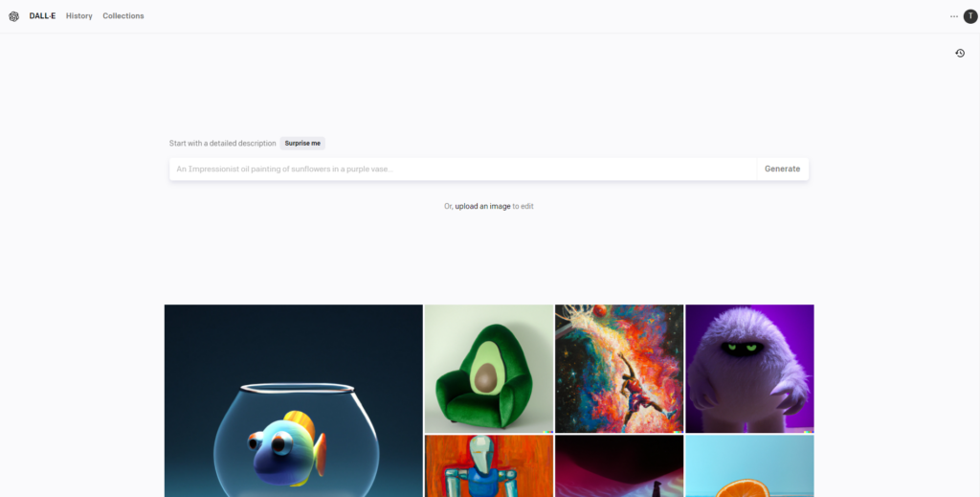Click the OpenAI logo icon
This screenshot has height=497, width=980.
pos(13,16)
